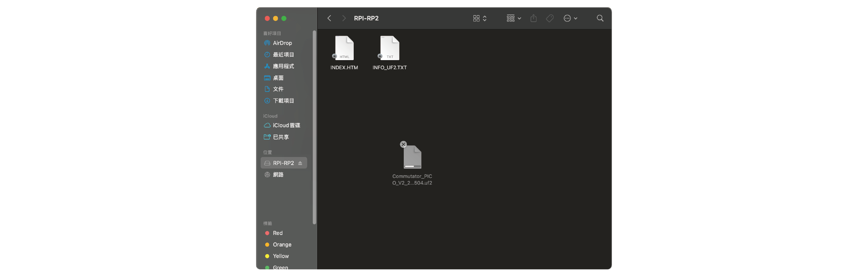Screen dimensions: 868x279
Task: Go back using the left chevron
Action: [329, 18]
